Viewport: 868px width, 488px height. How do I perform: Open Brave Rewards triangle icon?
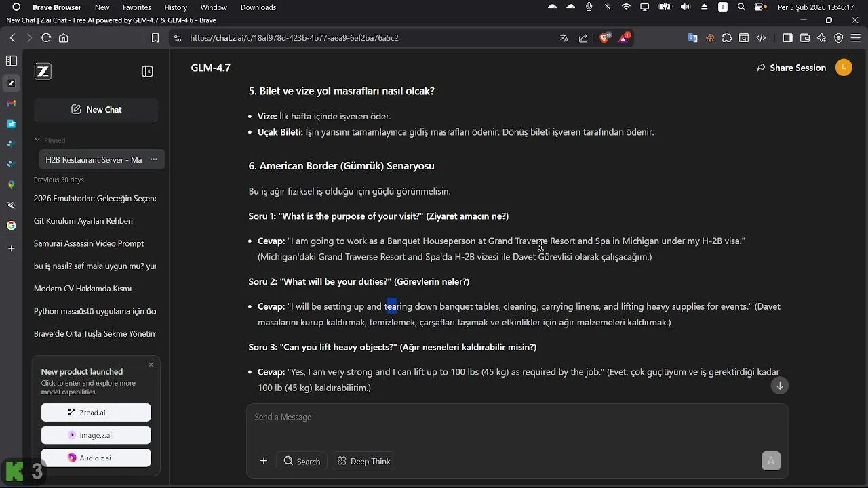(x=624, y=37)
